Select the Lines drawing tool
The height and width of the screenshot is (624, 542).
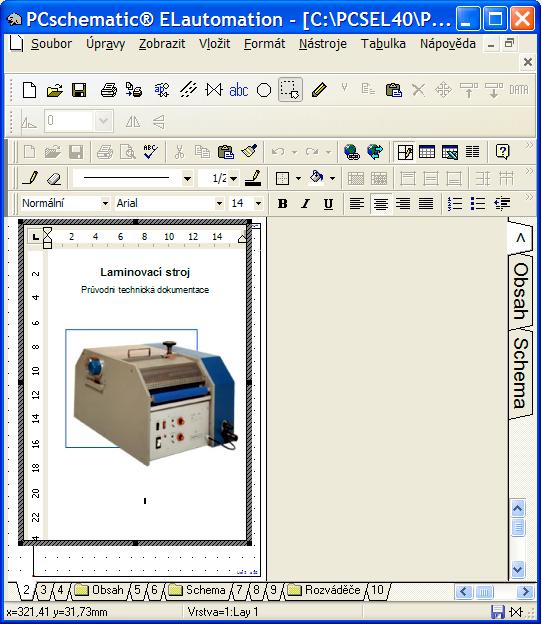pos(188,90)
